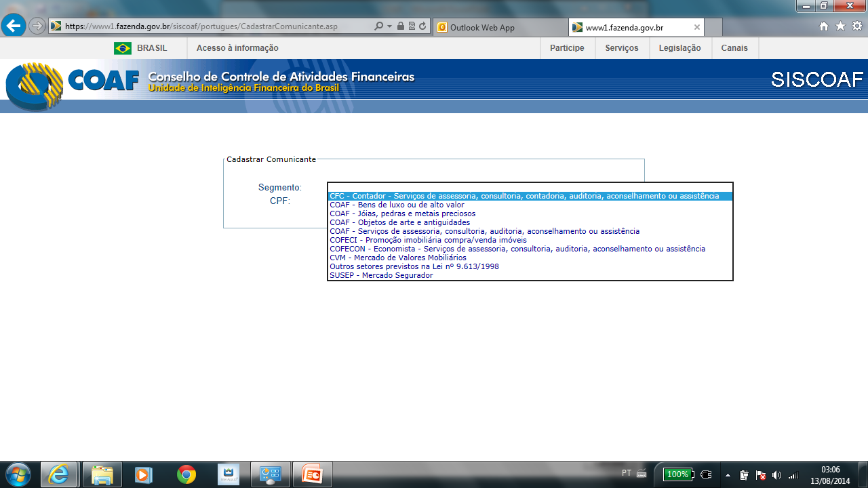Click the search magnifier in address bar
Image resolution: width=868 pixels, height=488 pixels.
coord(379,26)
